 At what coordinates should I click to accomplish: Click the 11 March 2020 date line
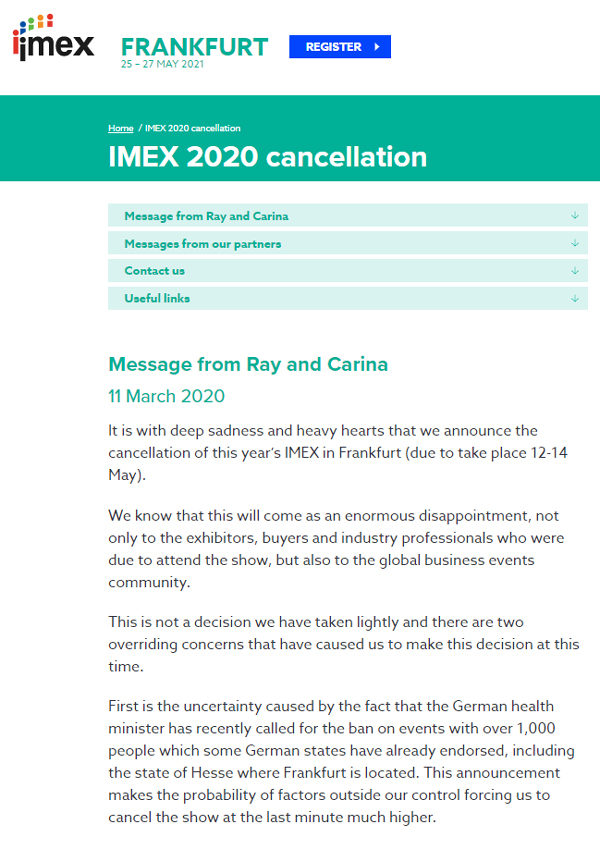click(x=166, y=396)
